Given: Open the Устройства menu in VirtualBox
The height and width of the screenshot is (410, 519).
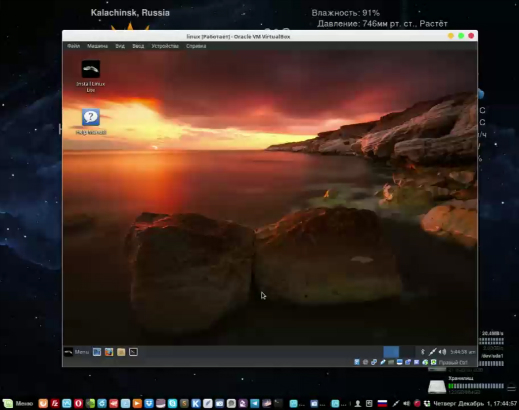Looking at the screenshot, I should (165, 46).
